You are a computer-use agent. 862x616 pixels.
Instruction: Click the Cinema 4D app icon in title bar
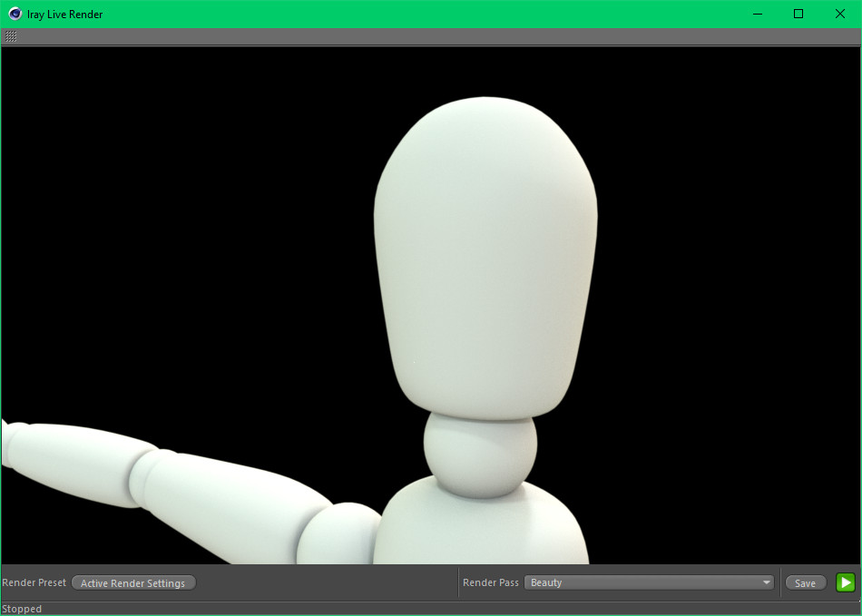(x=15, y=14)
